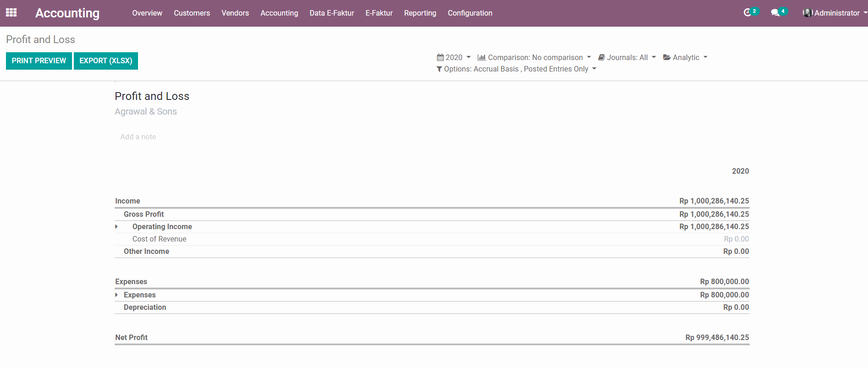Click the calendar icon beside 2020
The image size is (868, 368).
pos(440,57)
